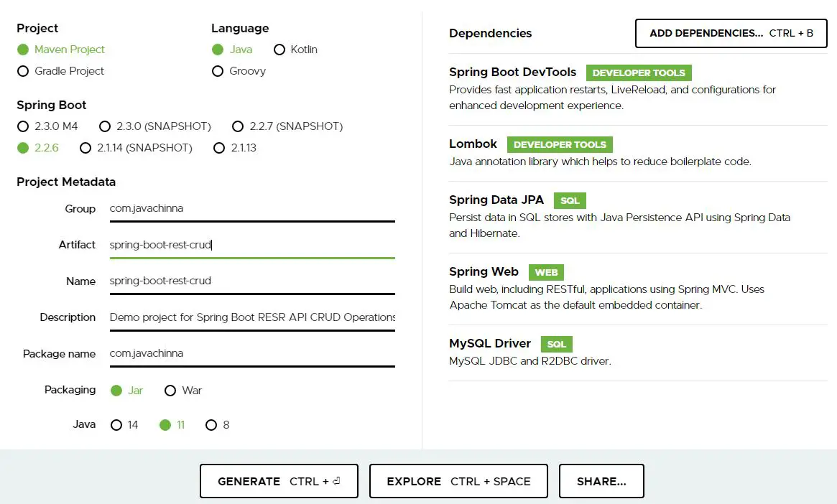Focus the Description text field
This screenshot has width=837, height=504.
(x=251, y=317)
